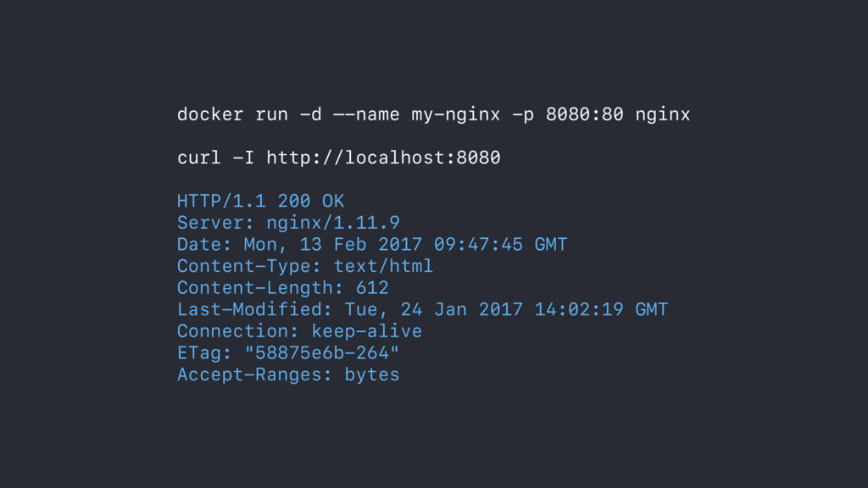Click the ETag value "58875e6b-264"
This screenshot has height=488, width=868.
[x=321, y=352]
